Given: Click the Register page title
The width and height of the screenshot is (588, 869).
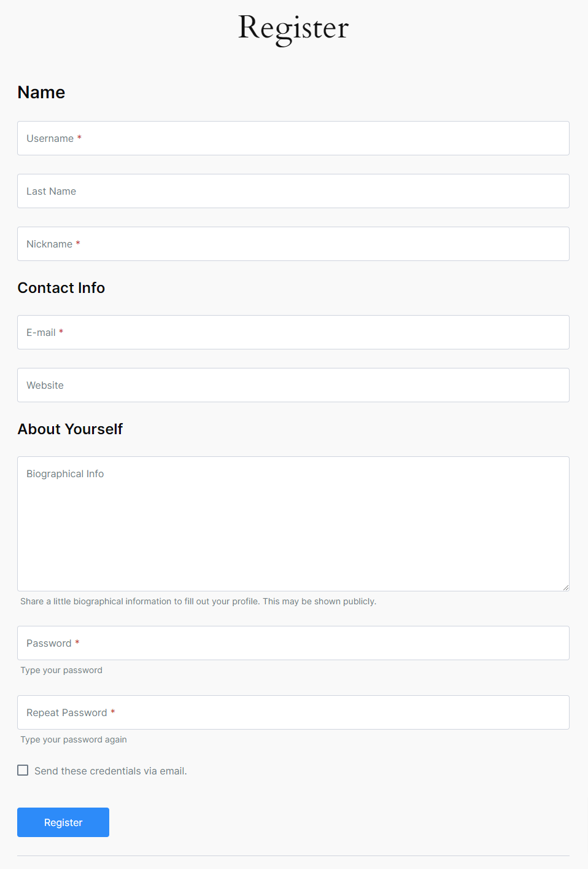Looking at the screenshot, I should (x=293, y=28).
